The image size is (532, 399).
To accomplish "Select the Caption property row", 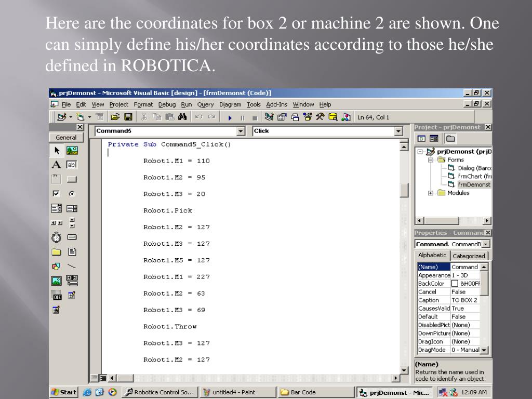I will pyautogui.click(x=448, y=300).
